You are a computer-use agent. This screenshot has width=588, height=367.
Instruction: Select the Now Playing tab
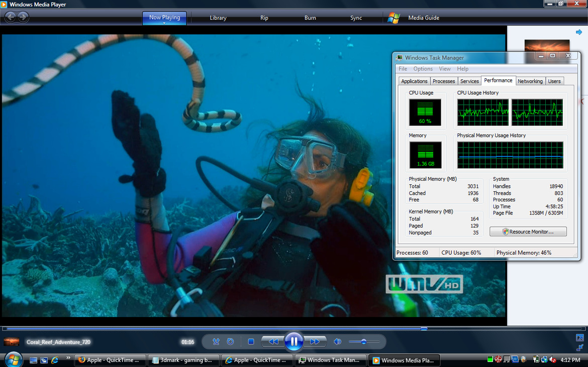164,18
